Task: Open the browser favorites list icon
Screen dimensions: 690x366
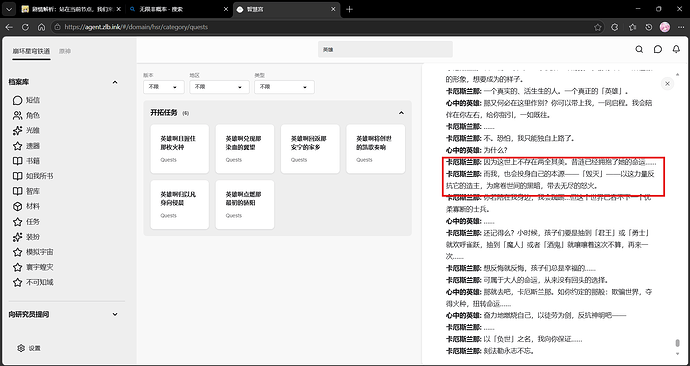Action: (x=632, y=27)
